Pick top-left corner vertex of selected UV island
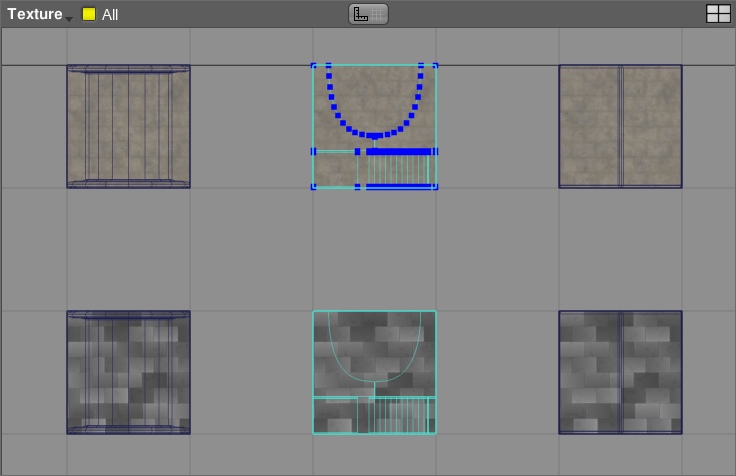The width and height of the screenshot is (736, 476). (314, 66)
